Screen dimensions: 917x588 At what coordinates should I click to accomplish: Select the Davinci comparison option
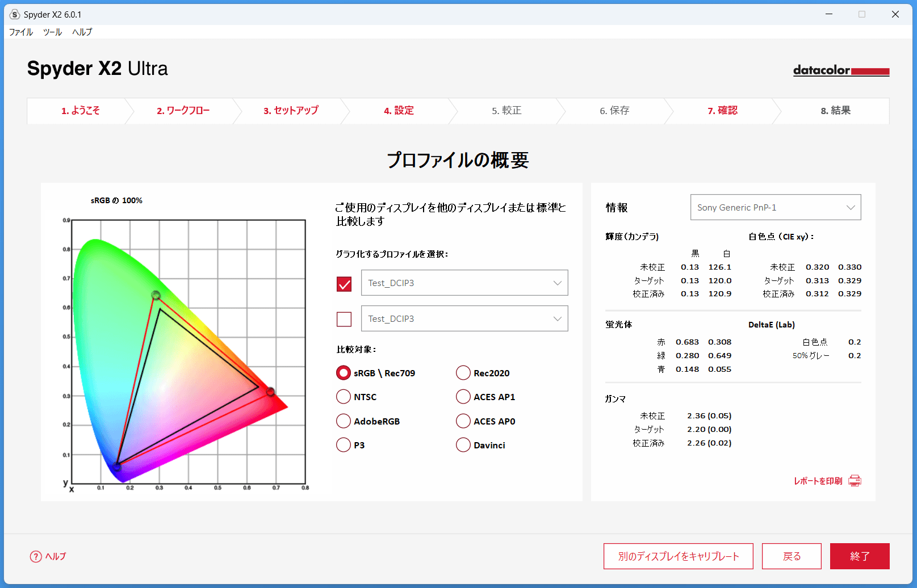click(x=463, y=445)
